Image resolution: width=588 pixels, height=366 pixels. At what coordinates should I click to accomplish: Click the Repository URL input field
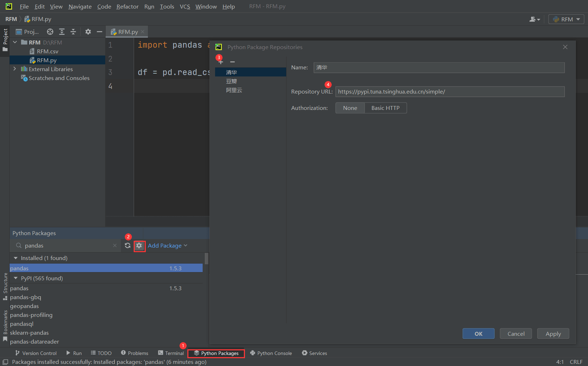point(449,92)
